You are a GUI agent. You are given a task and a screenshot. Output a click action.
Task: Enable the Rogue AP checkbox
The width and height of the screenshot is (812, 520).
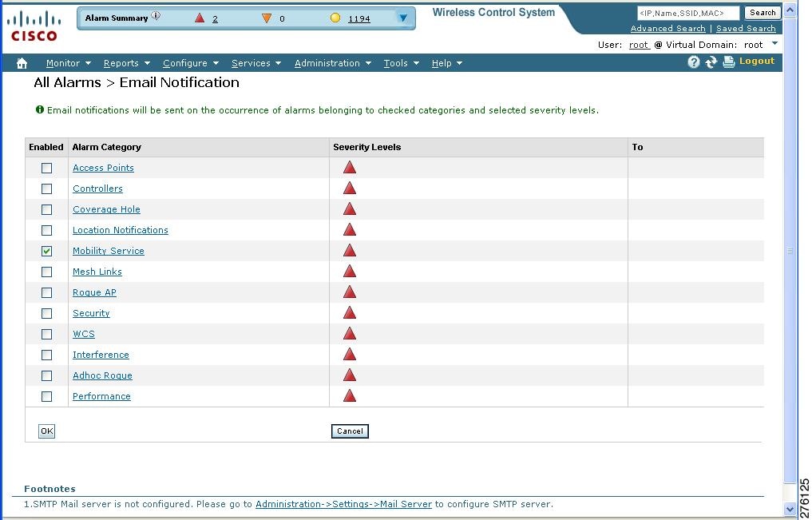[x=46, y=292]
